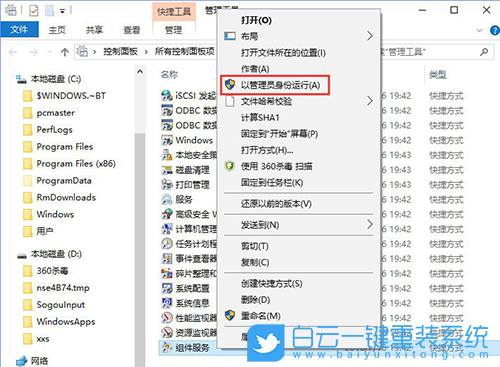Click the new folder quick-access icon
The height and width of the screenshot is (367, 500).
point(50,11)
